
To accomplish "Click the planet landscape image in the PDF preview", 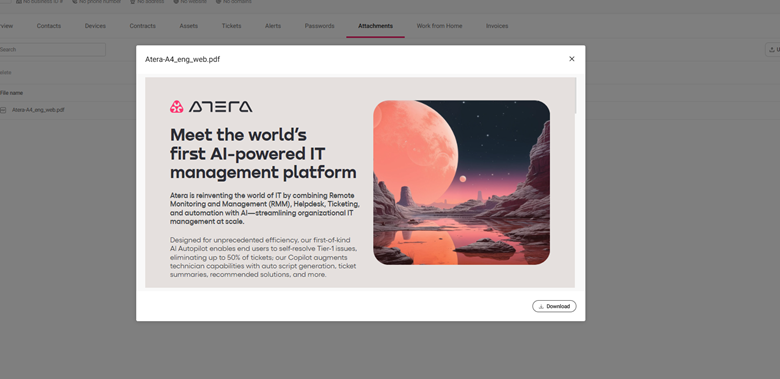I will pos(462,182).
